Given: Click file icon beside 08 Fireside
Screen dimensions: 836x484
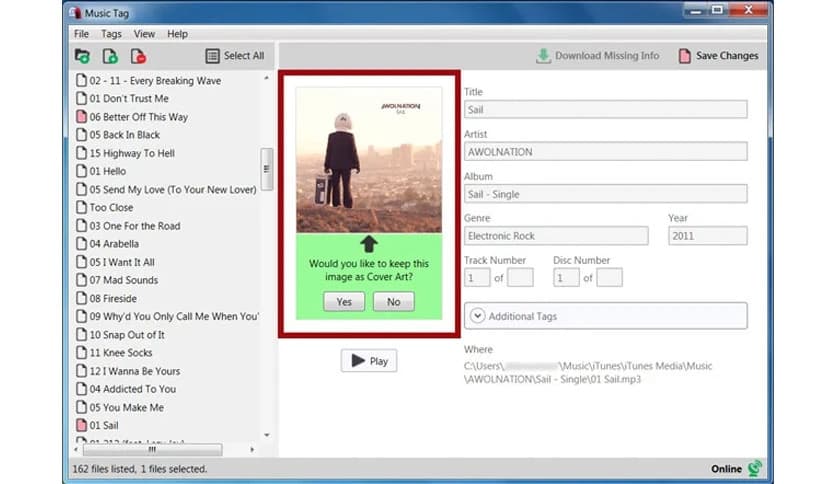Looking at the screenshot, I should (x=81, y=298).
